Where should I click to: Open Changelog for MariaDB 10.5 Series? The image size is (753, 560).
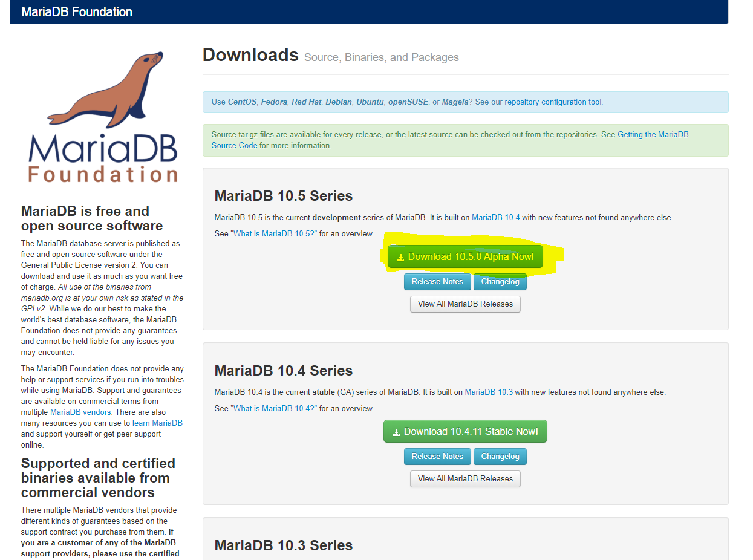[x=500, y=282]
